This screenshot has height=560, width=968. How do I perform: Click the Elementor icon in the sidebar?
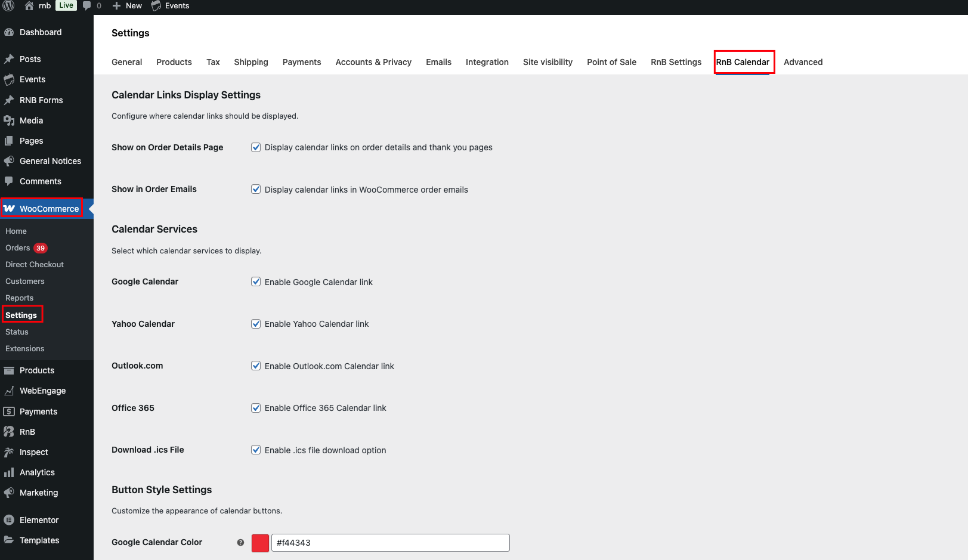pyautogui.click(x=9, y=520)
